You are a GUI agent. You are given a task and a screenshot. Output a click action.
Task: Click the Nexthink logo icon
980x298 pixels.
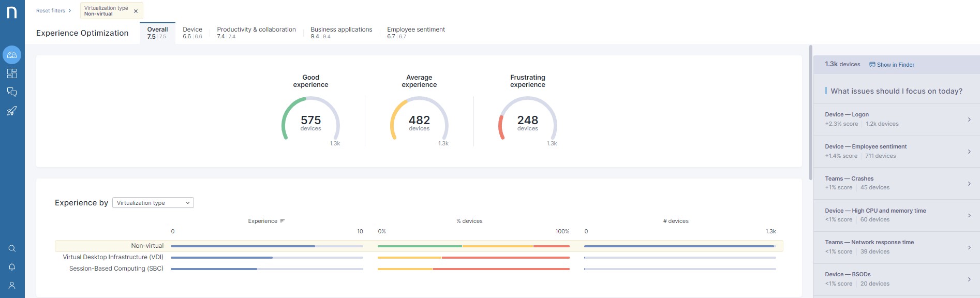point(12,12)
